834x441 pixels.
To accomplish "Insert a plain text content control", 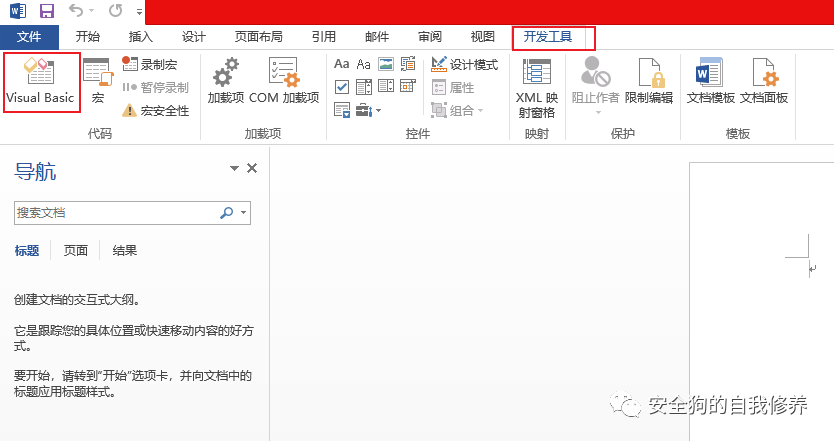I will [x=363, y=64].
